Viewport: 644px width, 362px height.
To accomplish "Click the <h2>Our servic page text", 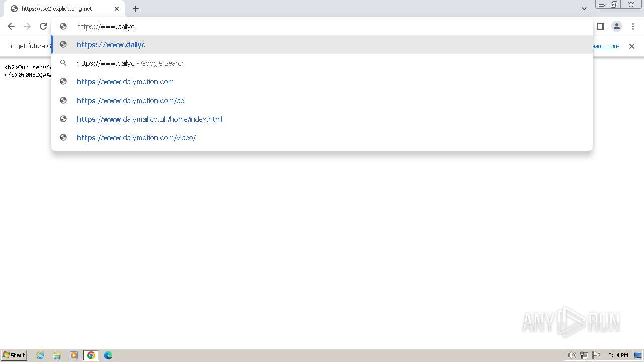I will [x=28, y=67].
